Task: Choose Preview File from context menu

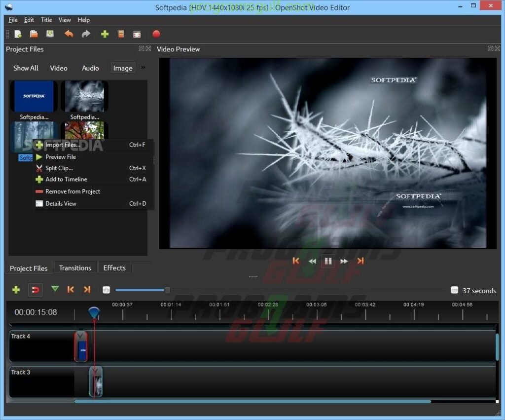Action: pyautogui.click(x=93, y=157)
